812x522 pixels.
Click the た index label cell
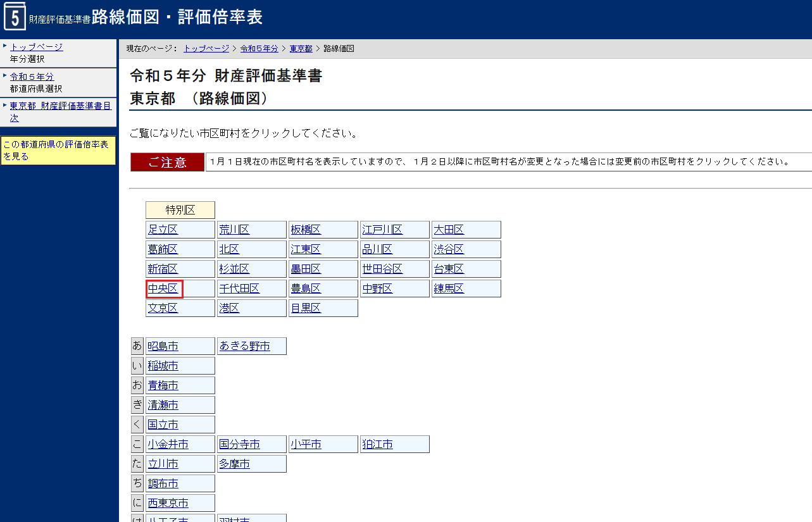137,464
